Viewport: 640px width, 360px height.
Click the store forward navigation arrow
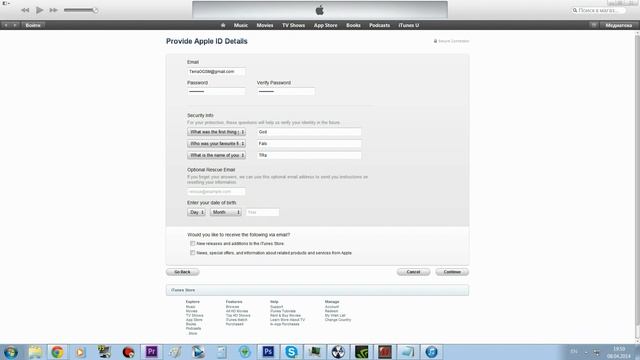(15, 25)
